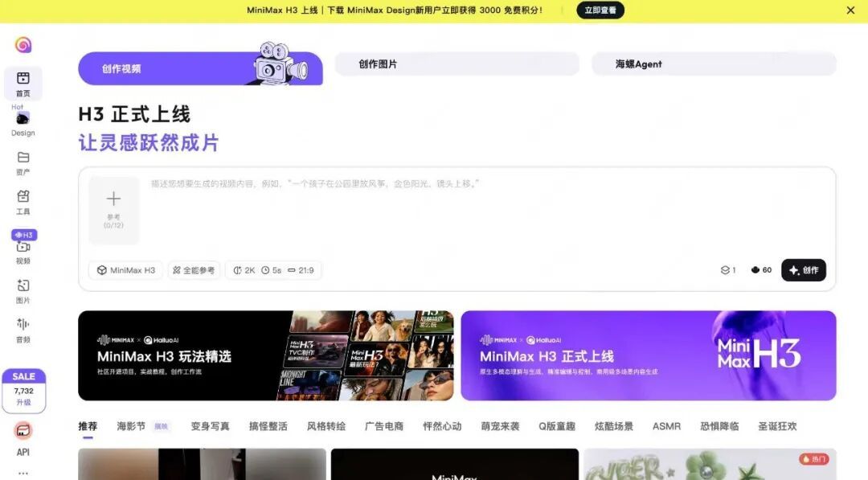This screenshot has width=868, height=480.
Task: Select the 海螺Agent tab
Action: (x=714, y=64)
